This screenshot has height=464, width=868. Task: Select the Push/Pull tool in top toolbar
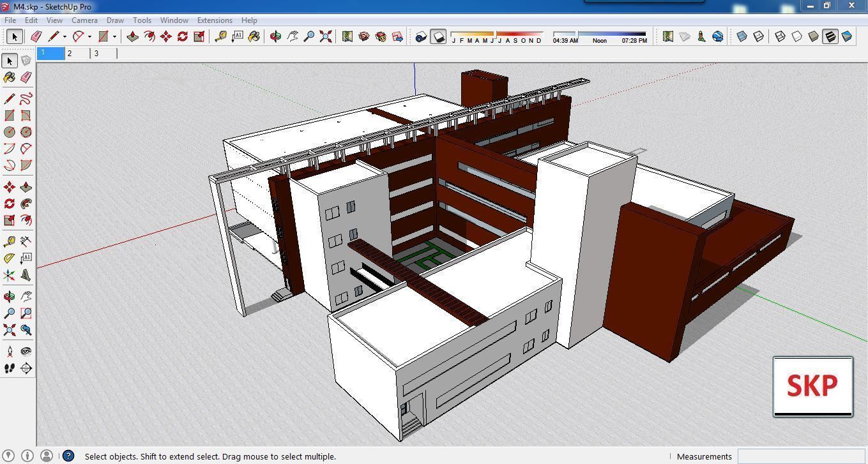[x=133, y=36]
